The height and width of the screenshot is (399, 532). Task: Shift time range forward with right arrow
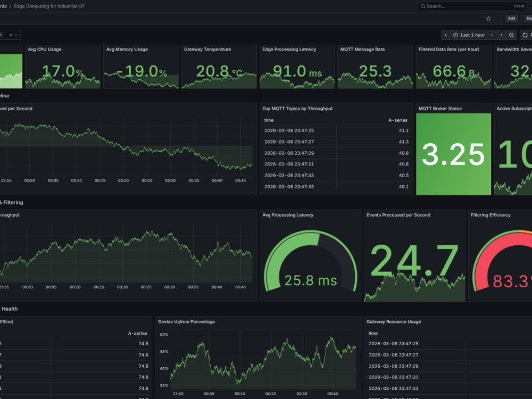pos(501,35)
